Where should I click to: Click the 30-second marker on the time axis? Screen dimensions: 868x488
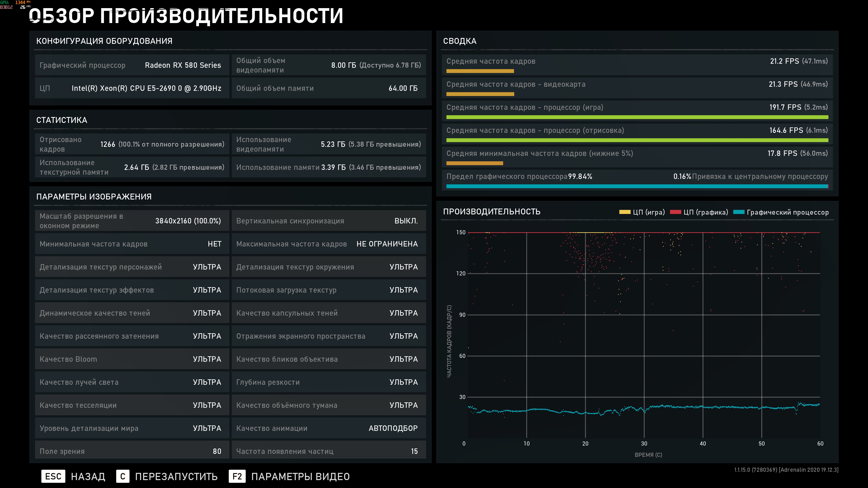tap(644, 443)
